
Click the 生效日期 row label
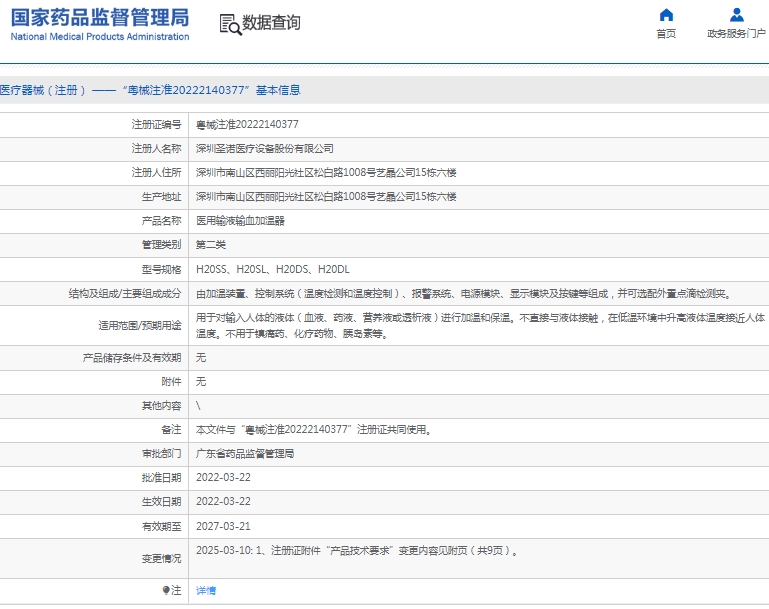161,502
